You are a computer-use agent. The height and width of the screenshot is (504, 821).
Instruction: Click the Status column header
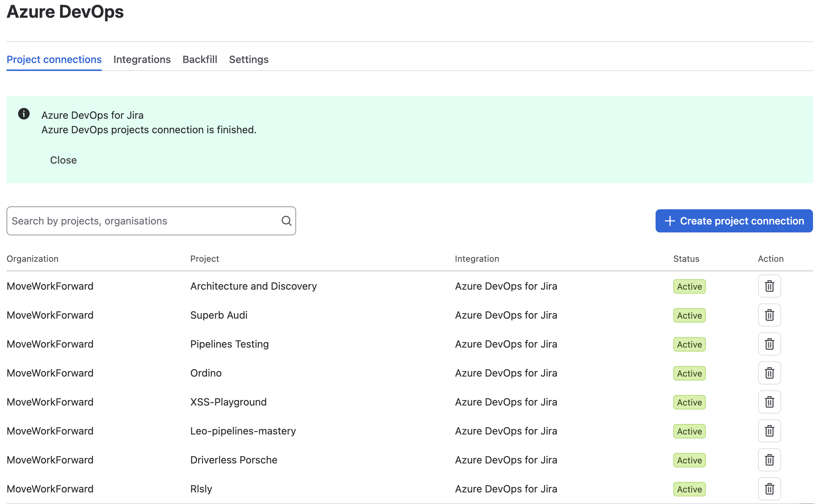click(686, 259)
